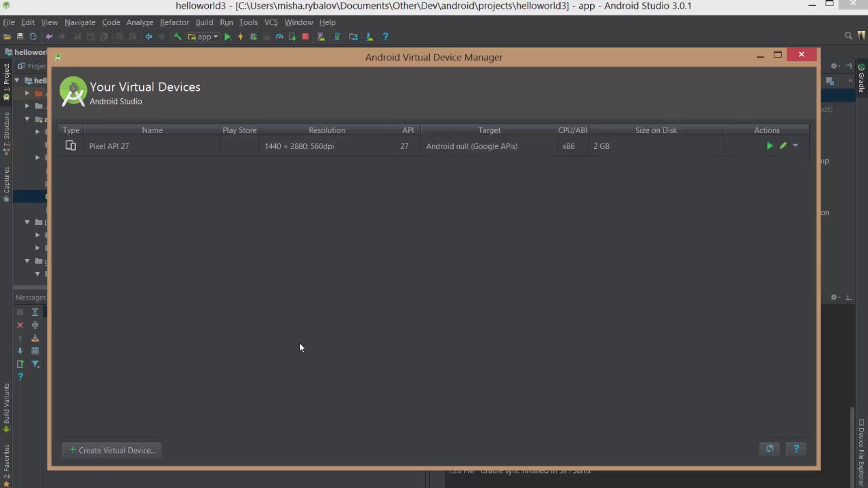Open AVD Manager help button
Screen dimensions: 868x488
[796, 449]
